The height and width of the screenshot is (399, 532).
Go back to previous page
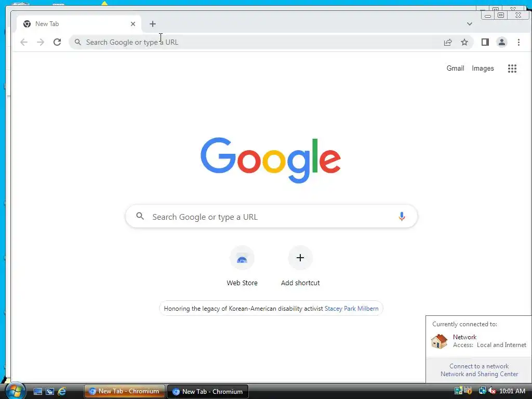(24, 42)
